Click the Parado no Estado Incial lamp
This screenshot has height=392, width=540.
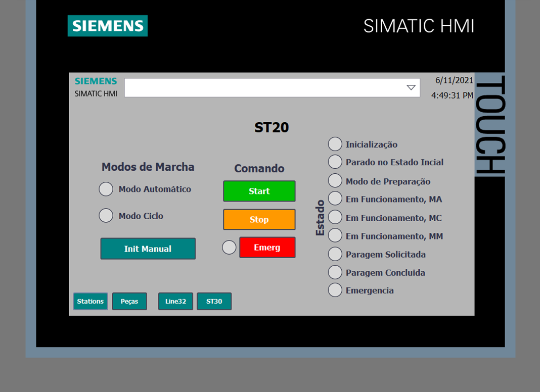click(335, 162)
